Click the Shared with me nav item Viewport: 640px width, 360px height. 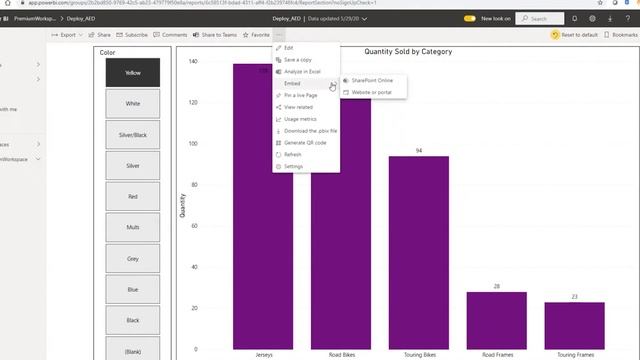coord(8,109)
